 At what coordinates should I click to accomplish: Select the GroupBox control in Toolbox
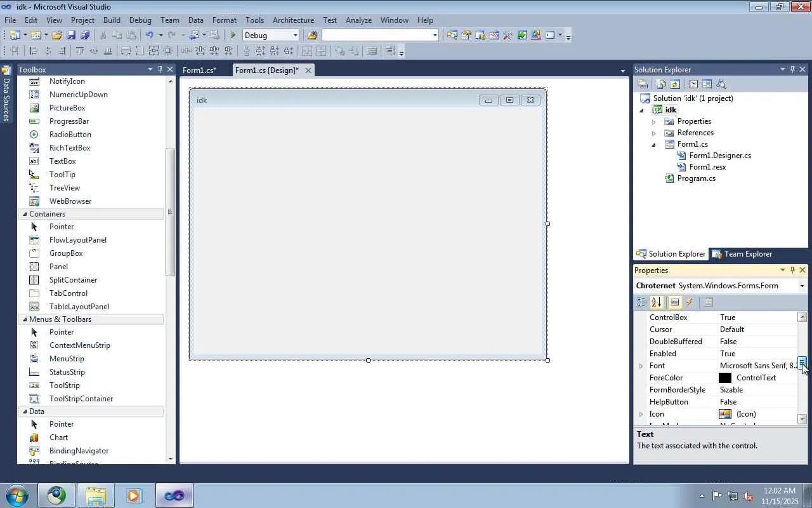tap(66, 253)
